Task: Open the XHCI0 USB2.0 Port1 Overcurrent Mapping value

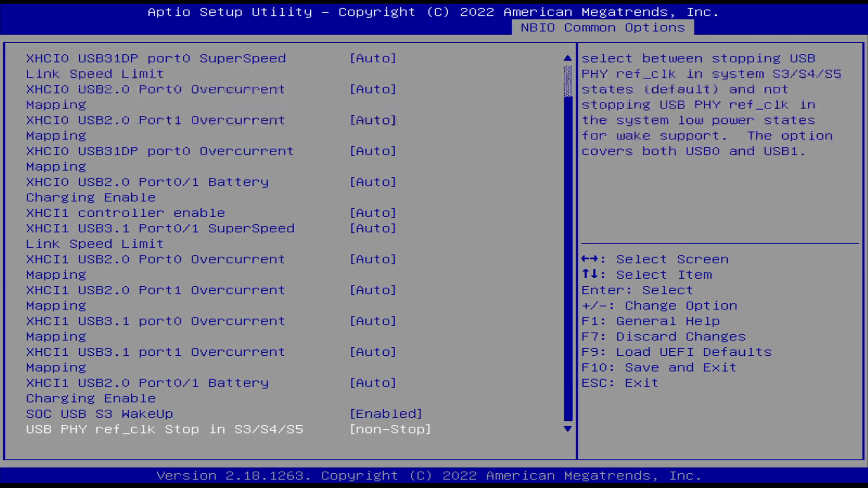Action: 373,120
